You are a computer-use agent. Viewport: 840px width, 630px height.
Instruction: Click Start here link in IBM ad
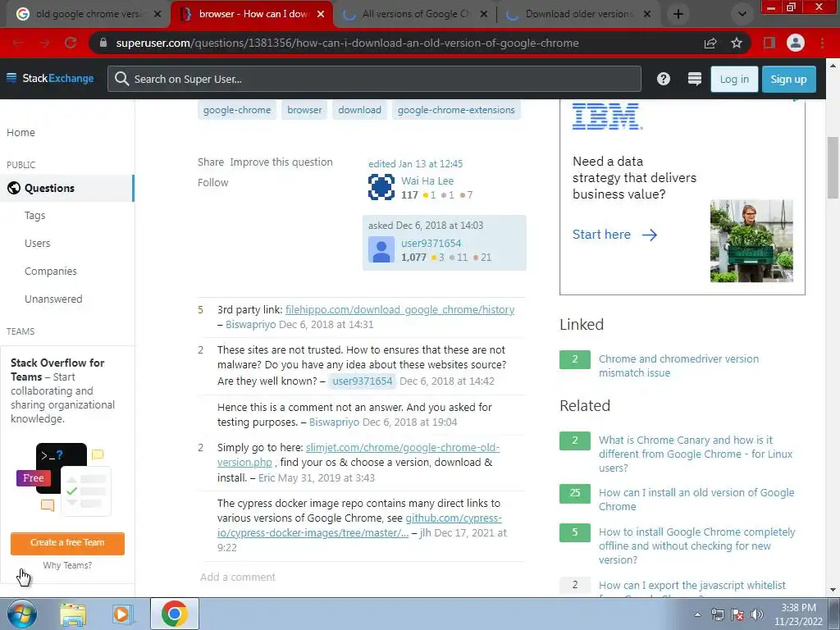coord(614,234)
